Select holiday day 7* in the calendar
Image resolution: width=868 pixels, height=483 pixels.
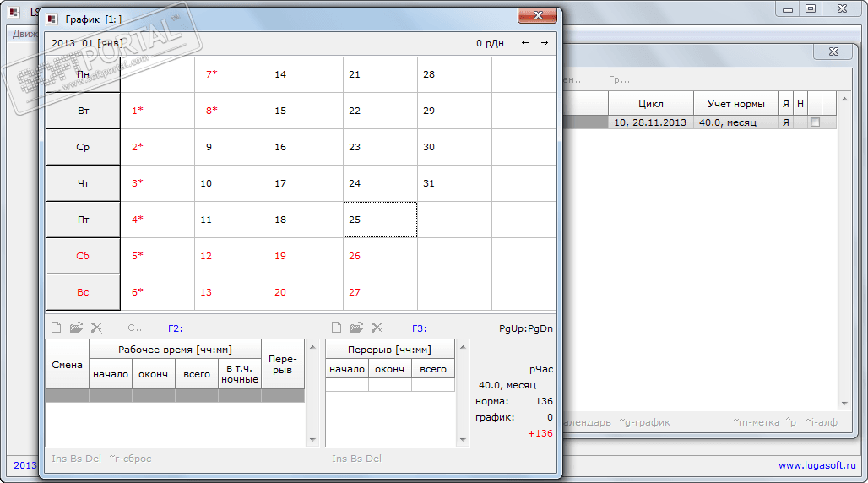[x=231, y=74]
